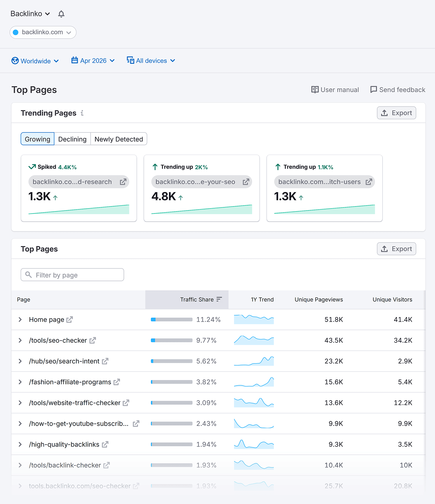Open the User manual link
This screenshot has width=435, height=504.
pyautogui.click(x=335, y=90)
